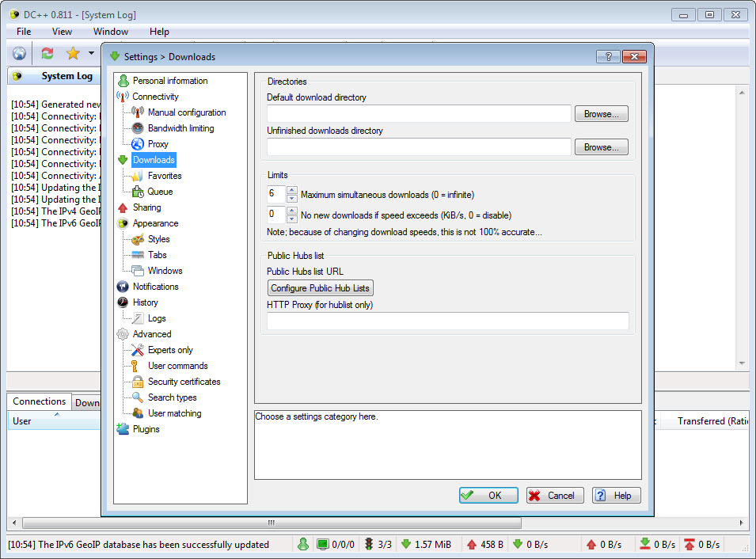Click the Bandwidth limiting icon
Screen dimensions: 756x559
click(x=138, y=128)
